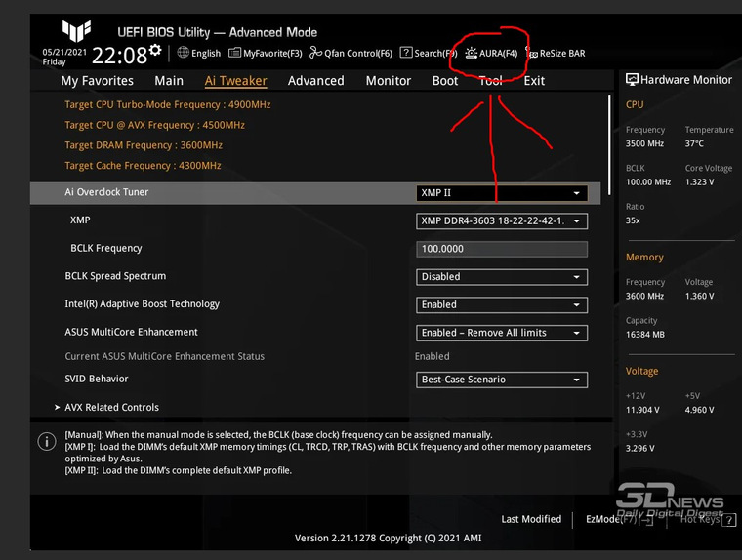This screenshot has width=742, height=560.
Task: Click the +5V reading 4.960 V
Action: coord(699,410)
